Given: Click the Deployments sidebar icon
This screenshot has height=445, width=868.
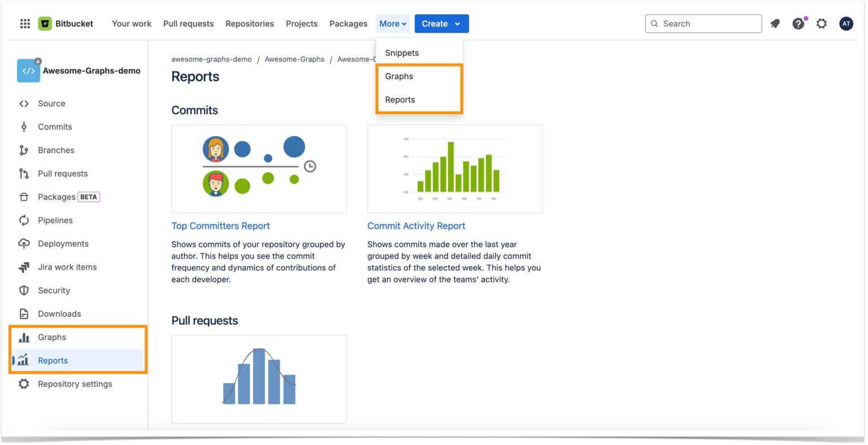Looking at the screenshot, I should [23, 243].
